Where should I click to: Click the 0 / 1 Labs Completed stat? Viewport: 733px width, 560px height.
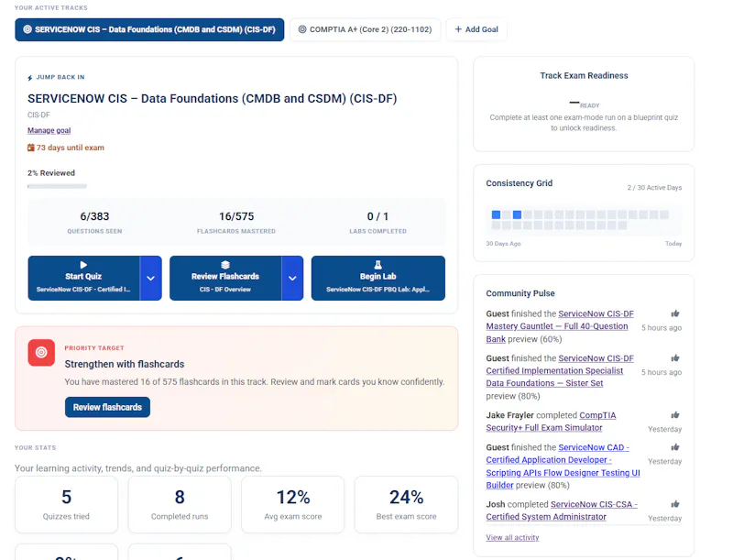tap(377, 223)
